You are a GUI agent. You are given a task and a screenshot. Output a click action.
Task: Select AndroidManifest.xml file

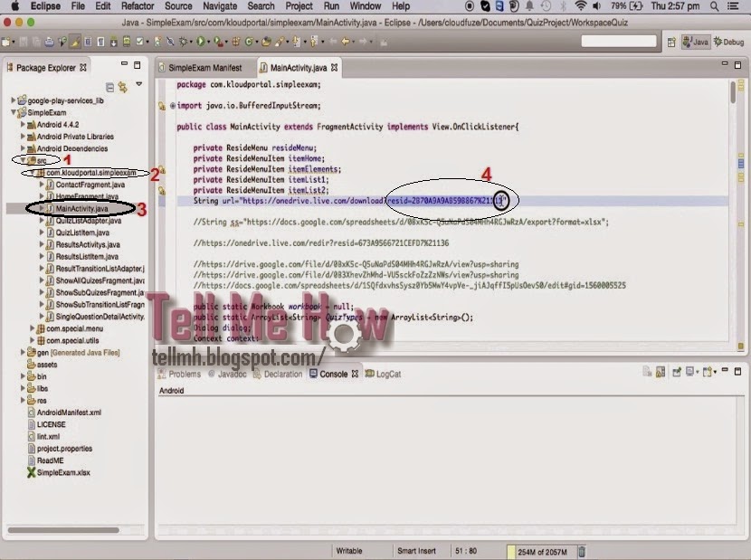(69, 413)
